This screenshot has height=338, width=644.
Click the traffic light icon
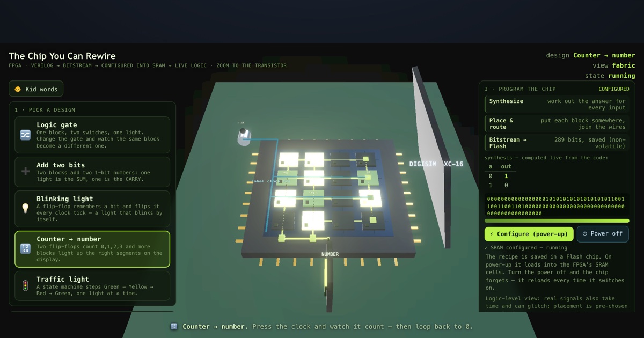click(x=25, y=286)
